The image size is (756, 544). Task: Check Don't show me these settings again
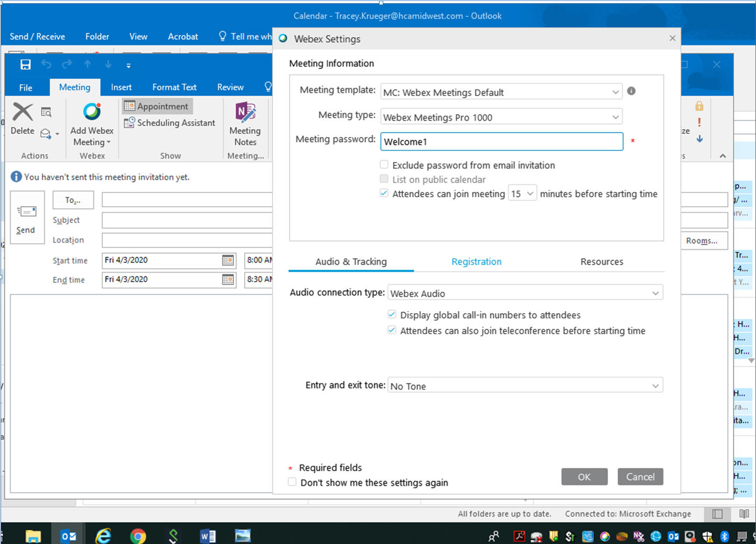tap(293, 482)
